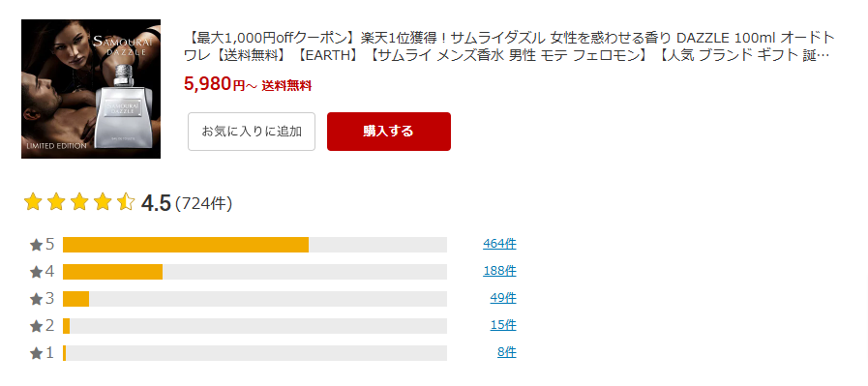This screenshot has width=868, height=386.
Task: Click the third gold rating star
Action: 79,202
